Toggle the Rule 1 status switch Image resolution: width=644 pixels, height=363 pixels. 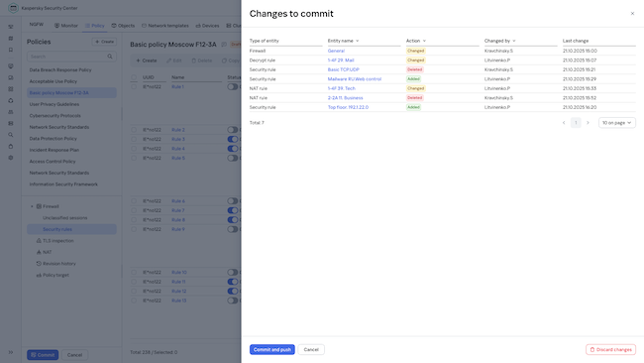click(x=233, y=86)
